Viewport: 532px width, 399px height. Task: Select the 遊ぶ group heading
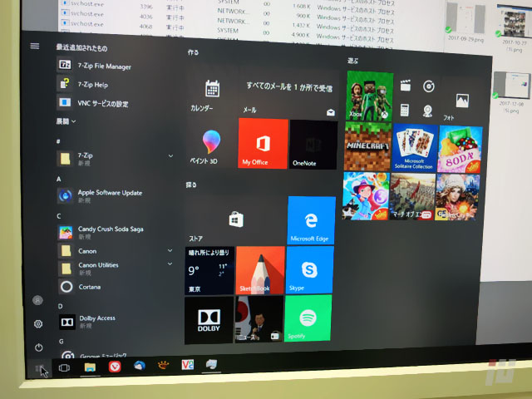point(352,61)
